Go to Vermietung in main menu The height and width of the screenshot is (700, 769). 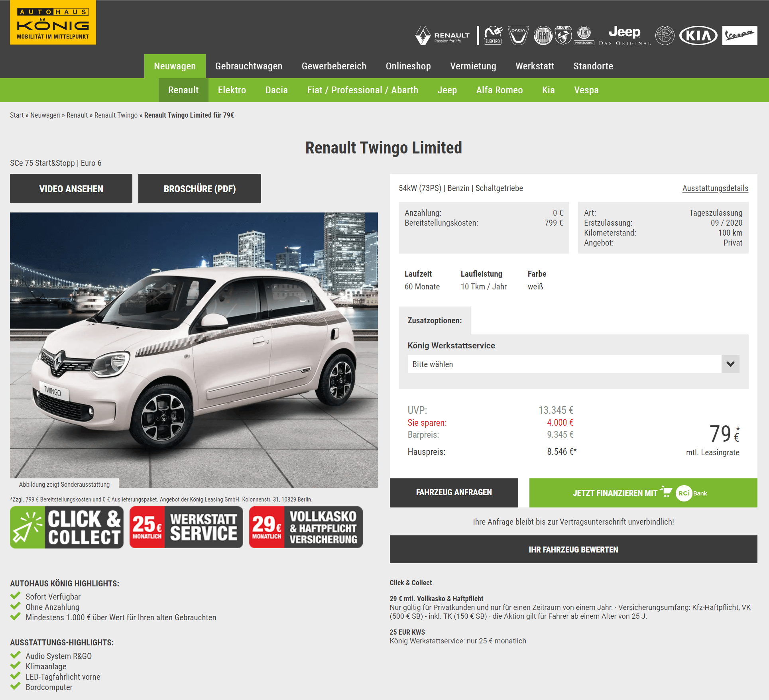click(x=473, y=66)
